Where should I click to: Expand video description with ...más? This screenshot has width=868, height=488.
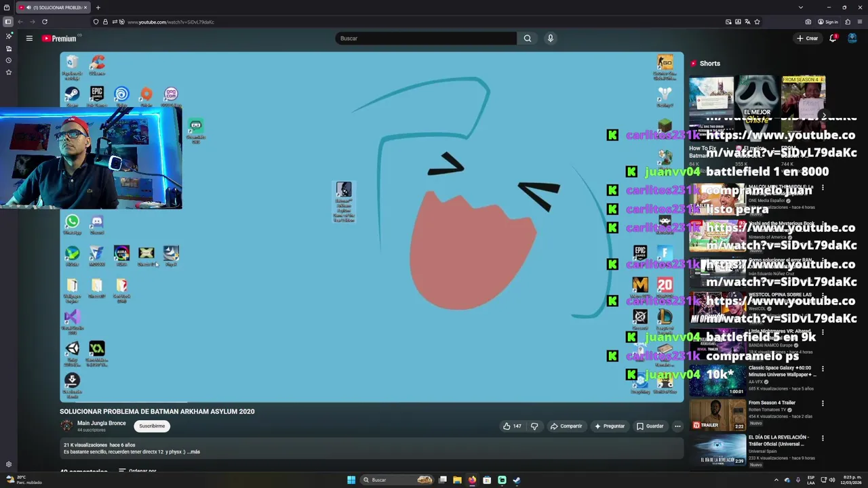click(193, 451)
